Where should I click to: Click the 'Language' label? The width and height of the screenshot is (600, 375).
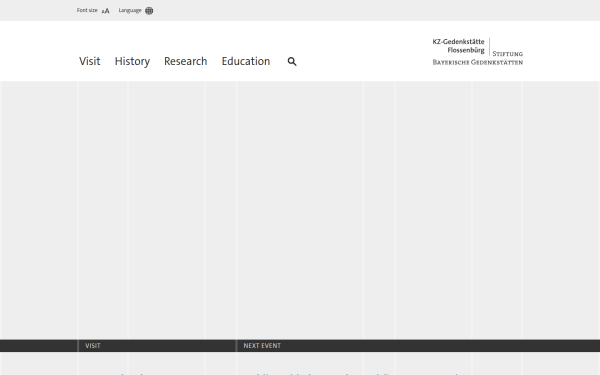click(130, 10)
